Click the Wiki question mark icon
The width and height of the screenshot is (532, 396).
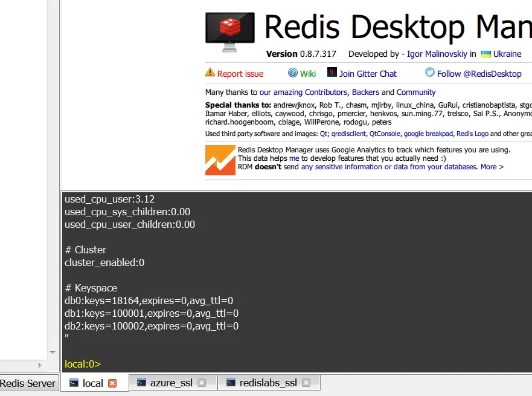click(x=292, y=73)
